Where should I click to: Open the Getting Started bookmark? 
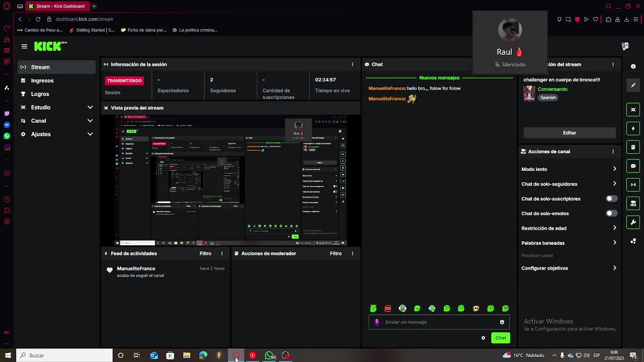(92, 30)
